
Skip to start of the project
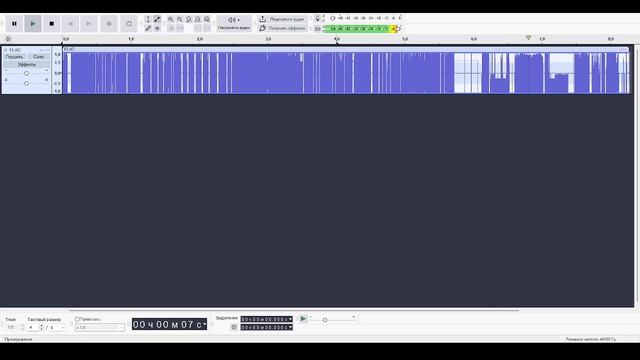tap(70, 24)
